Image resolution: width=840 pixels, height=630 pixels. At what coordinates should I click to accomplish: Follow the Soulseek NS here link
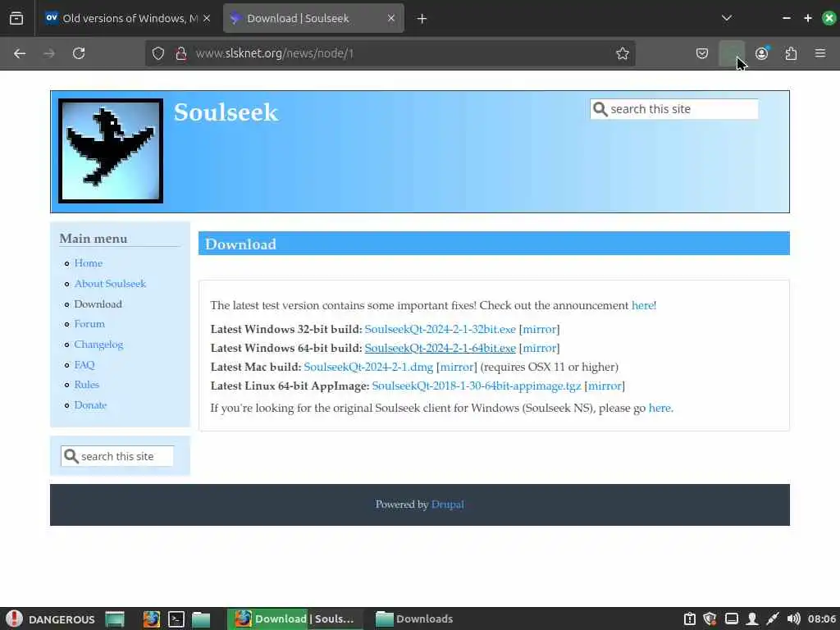click(660, 409)
